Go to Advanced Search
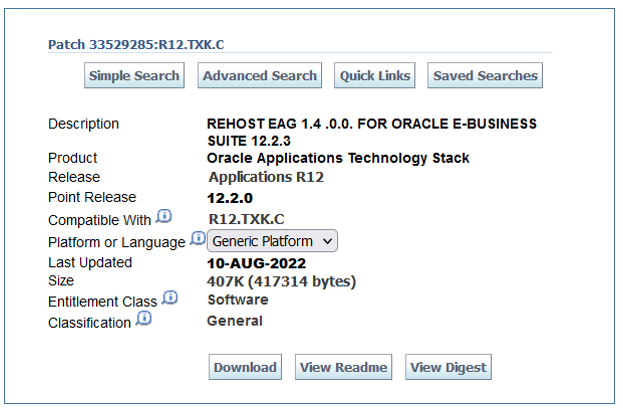The width and height of the screenshot is (623, 411). pyautogui.click(x=259, y=76)
